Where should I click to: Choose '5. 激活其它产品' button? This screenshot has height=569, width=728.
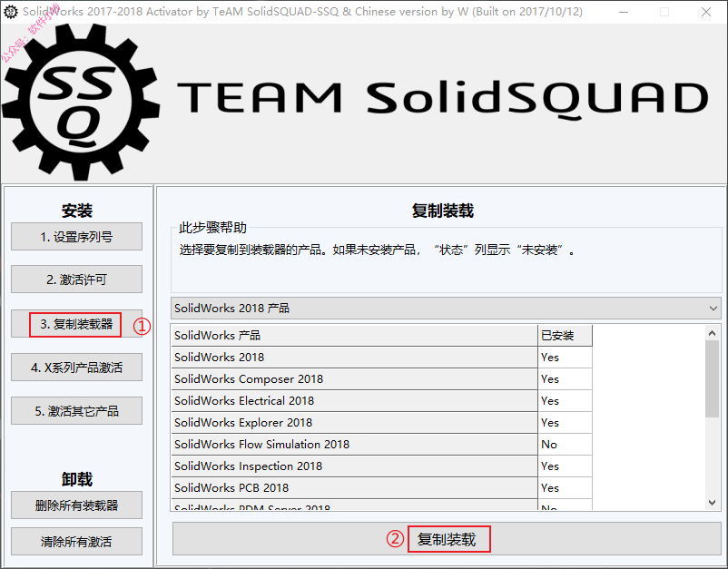(x=76, y=411)
